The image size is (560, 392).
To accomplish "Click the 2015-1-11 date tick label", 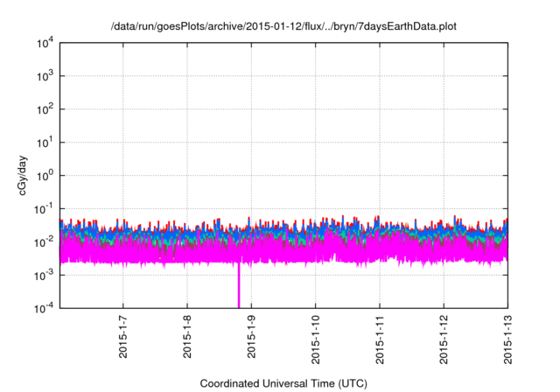I will [380, 339].
